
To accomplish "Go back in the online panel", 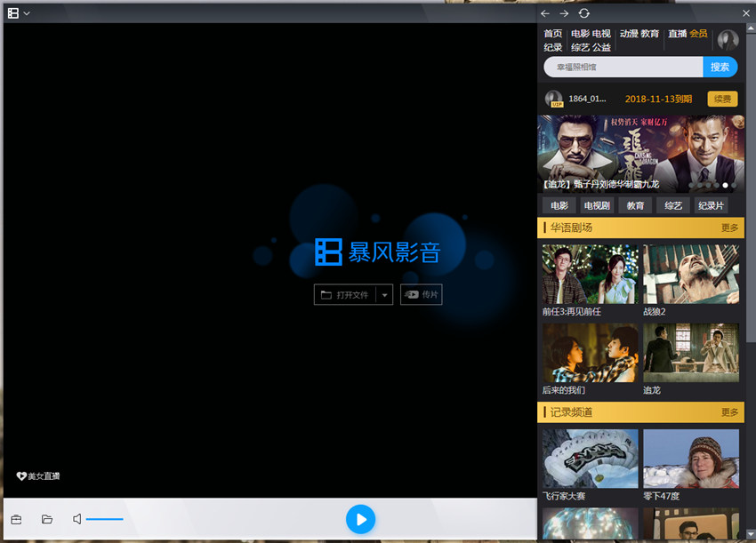I will click(x=545, y=13).
